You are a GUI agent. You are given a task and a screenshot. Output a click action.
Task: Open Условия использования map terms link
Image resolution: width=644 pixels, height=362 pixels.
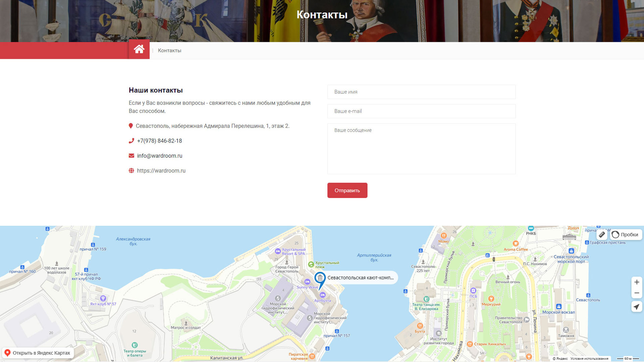tap(589, 359)
